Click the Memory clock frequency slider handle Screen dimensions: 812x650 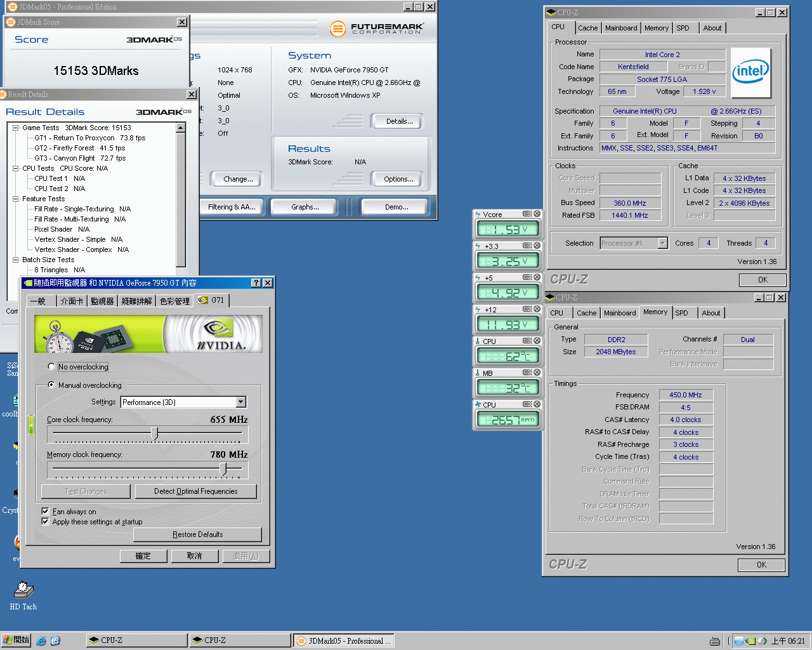point(223,468)
